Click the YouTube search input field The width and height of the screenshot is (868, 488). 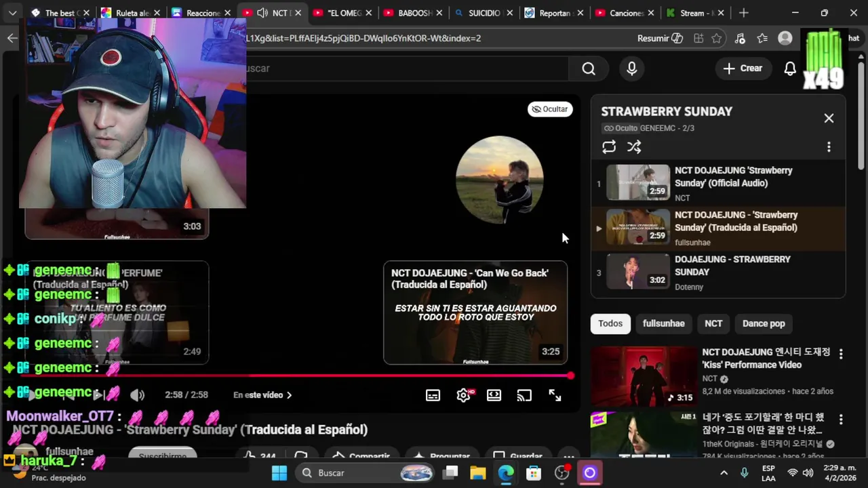pos(407,68)
